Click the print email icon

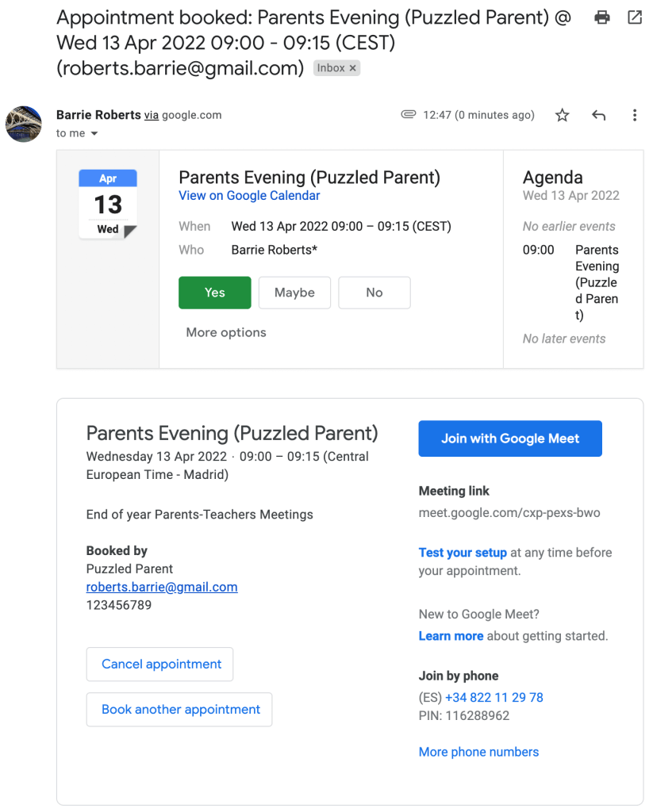(603, 17)
